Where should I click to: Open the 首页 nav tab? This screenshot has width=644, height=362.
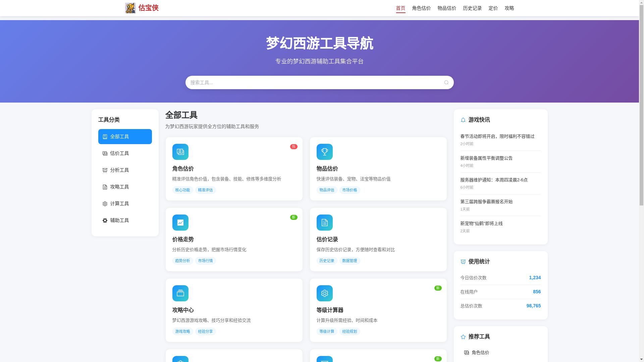(400, 8)
